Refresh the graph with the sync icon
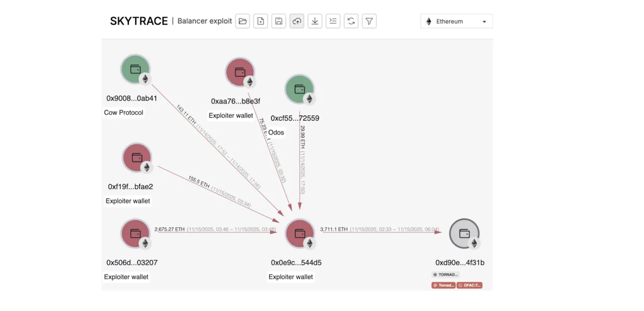Screen dimensions: 644x311 click(351, 21)
